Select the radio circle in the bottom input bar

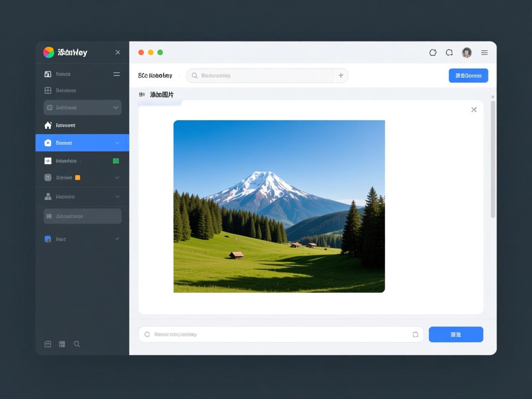(x=147, y=334)
